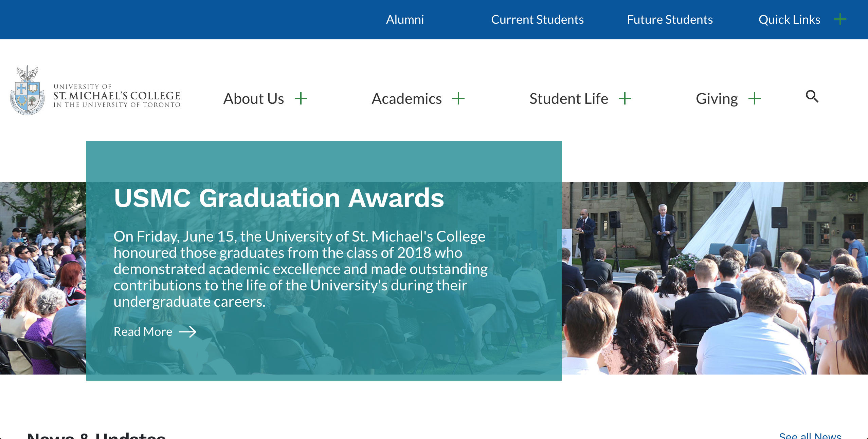Image resolution: width=868 pixels, height=439 pixels.
Task: Expand Student Life submenu plus icon
Action: (625, 99)
